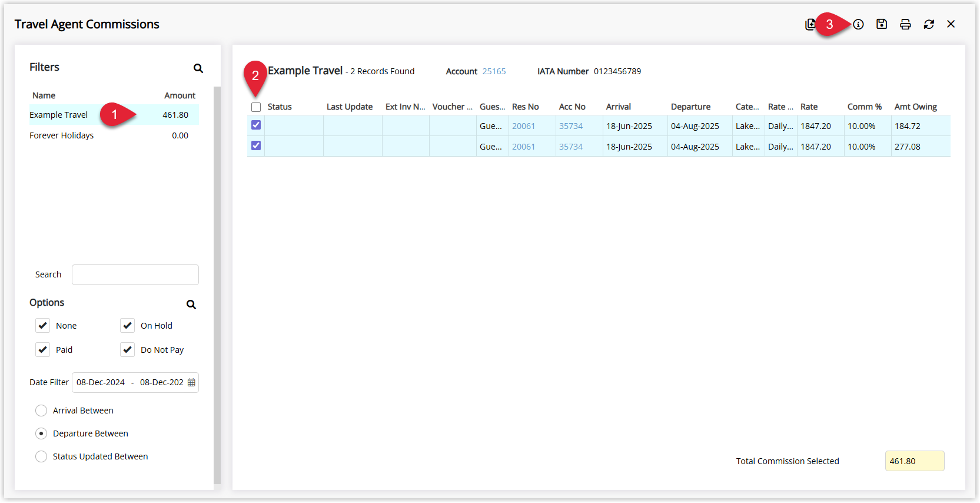This screenshot has width=980, height=503.
Task: Sort by the Res No column header
Action: (526, 107)
